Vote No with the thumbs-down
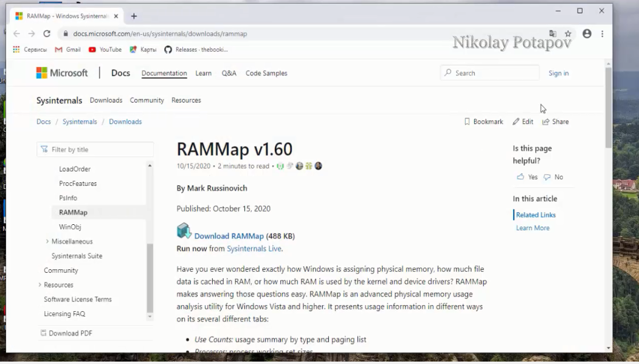The height and width of the screenshot is (364, 639). pos(553,177)
